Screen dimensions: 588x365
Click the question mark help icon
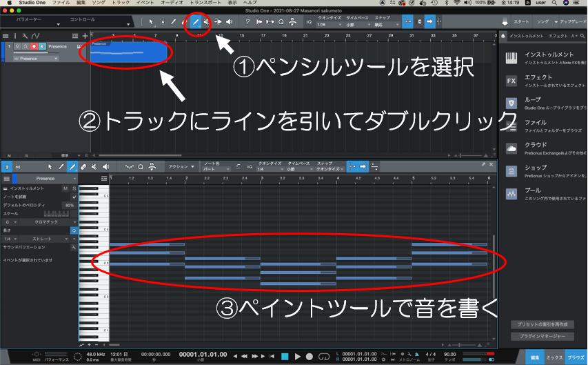click(x=247, y=22)
